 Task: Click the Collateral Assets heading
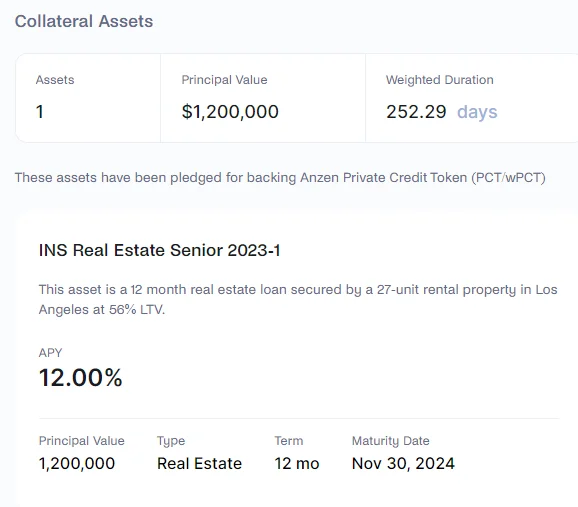84,21
